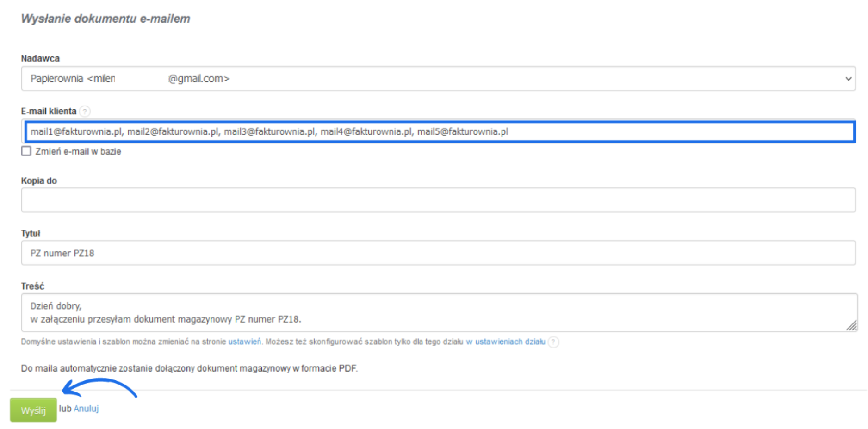868x429 pixels.
Task: Click the 'Zmień e-mail w bazie' label text
Action: click(x=78, y=152)
